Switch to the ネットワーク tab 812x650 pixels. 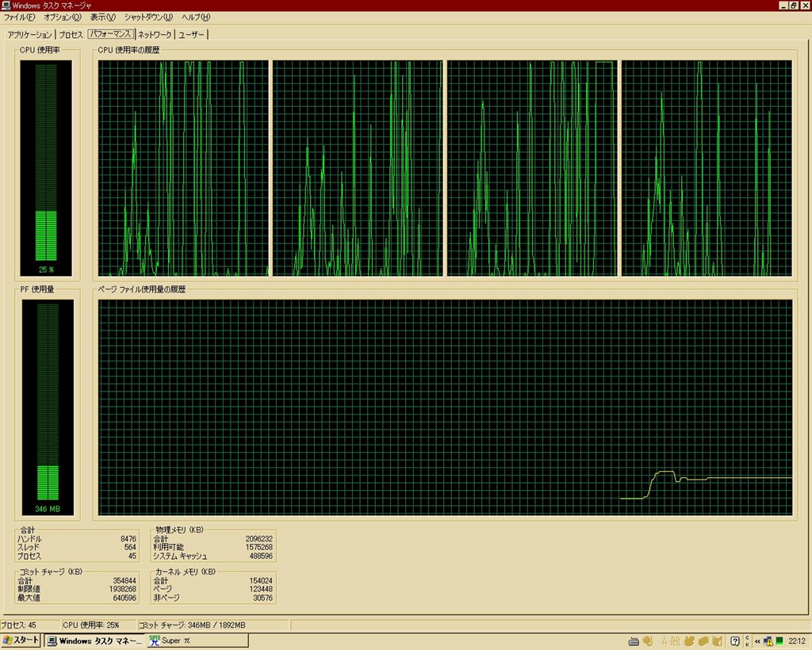[x=155, y=35]
